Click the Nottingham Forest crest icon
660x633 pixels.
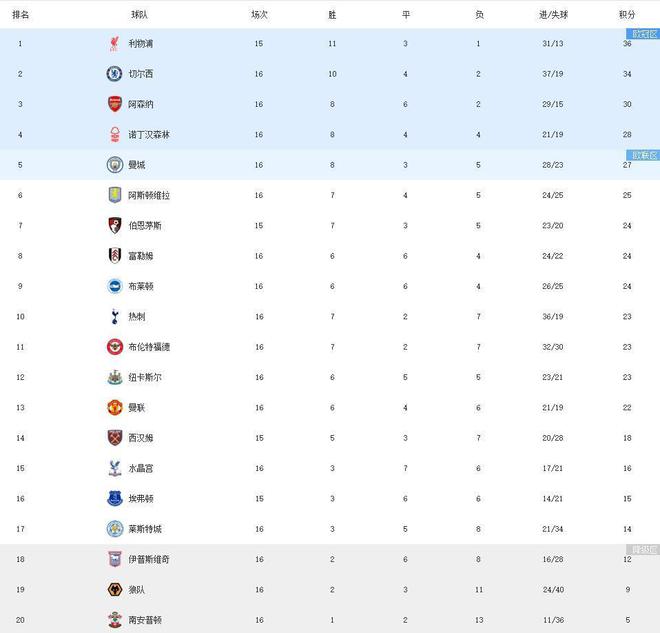pos(114,134)
